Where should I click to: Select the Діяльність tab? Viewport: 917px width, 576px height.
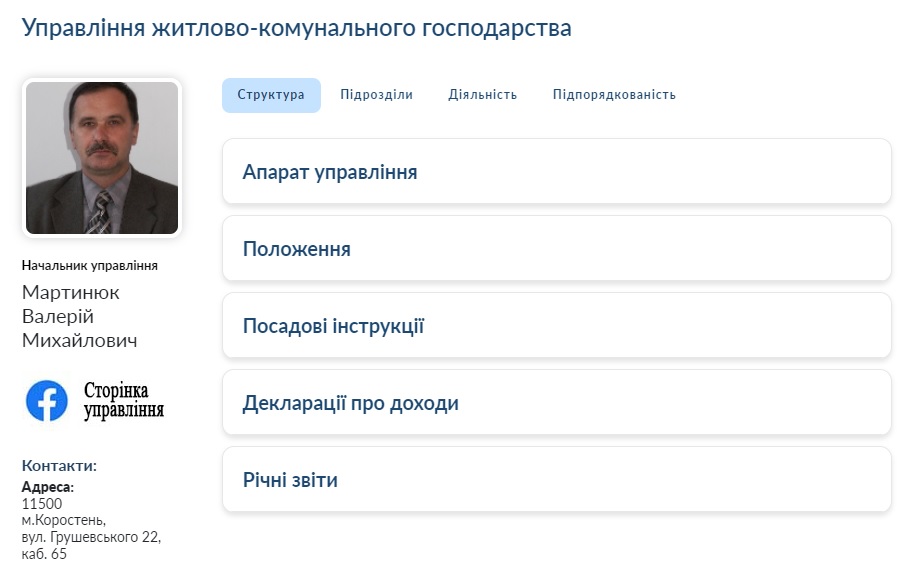482,95
